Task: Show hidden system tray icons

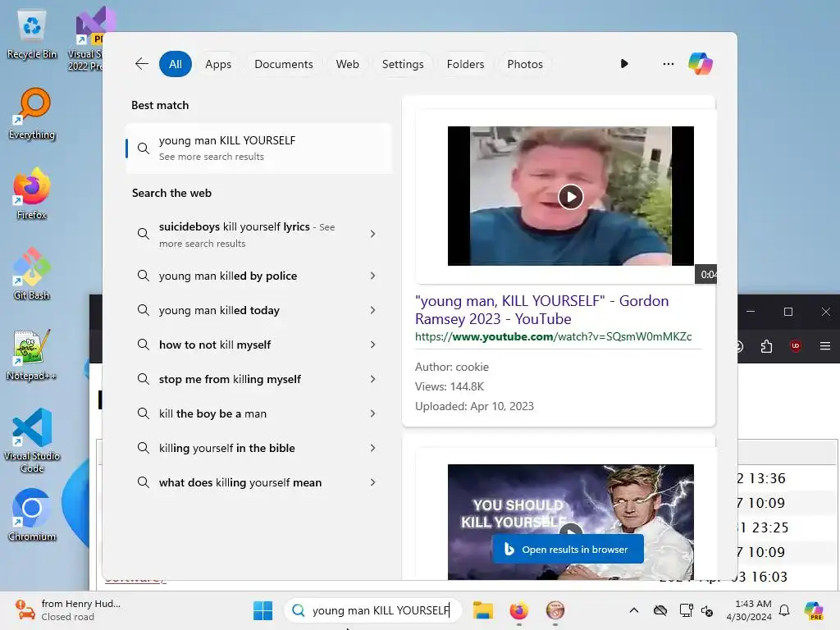Action: point(634,610)
